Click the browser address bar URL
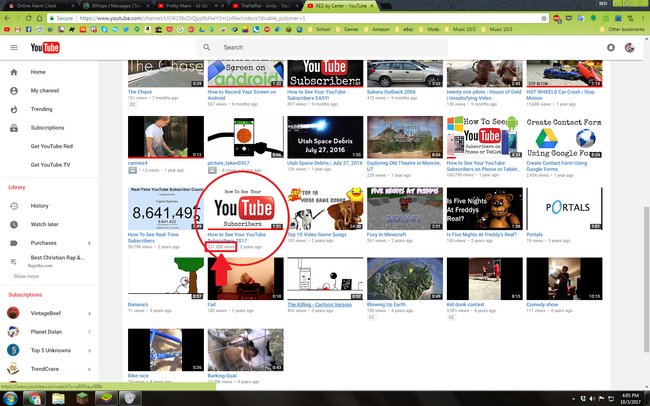This screenshot has height=406, width=650. click(192, 18)
